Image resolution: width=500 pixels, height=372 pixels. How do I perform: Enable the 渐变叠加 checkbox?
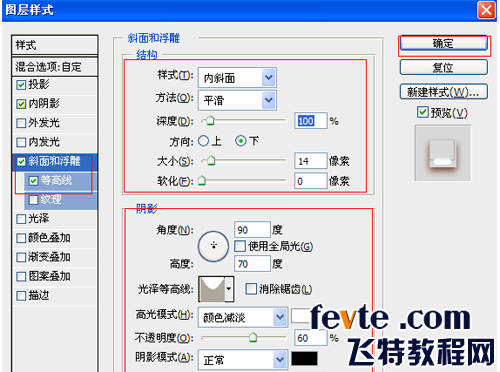(x=21, y=257)
